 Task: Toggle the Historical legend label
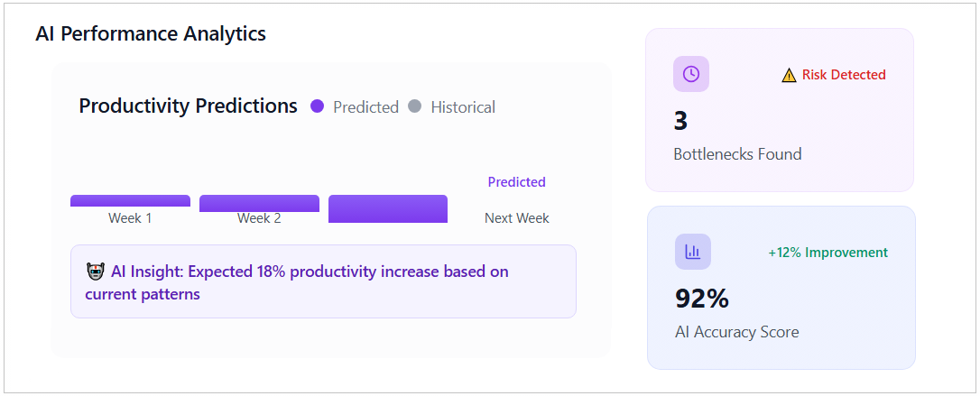pyautogui.click(x=463, y=107)
